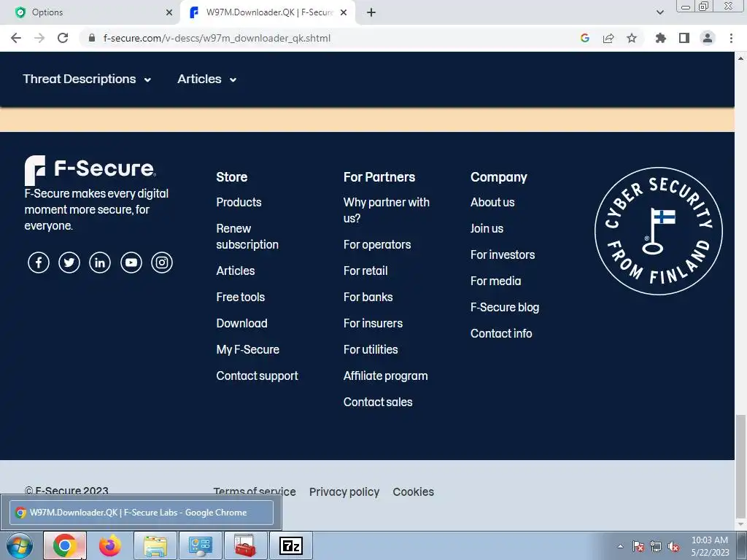Go back with browser back arrow
The width and height of the screenshot is (747, 560).
click(x=16, y=38)
